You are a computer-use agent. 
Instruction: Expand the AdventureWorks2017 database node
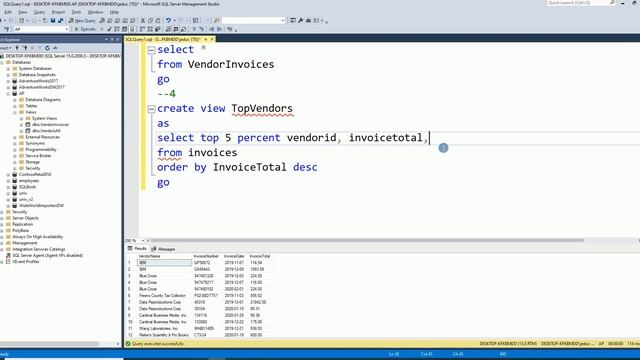point(8,81)
